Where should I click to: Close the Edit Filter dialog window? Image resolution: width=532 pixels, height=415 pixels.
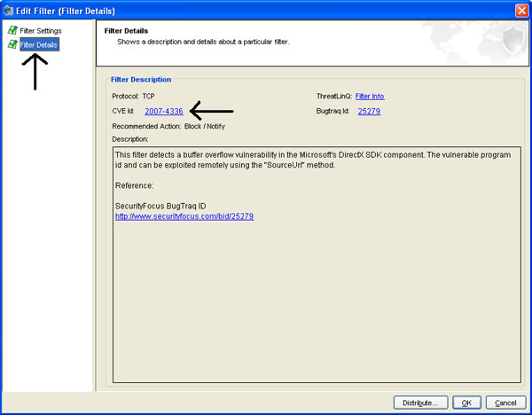click(521, 9)
